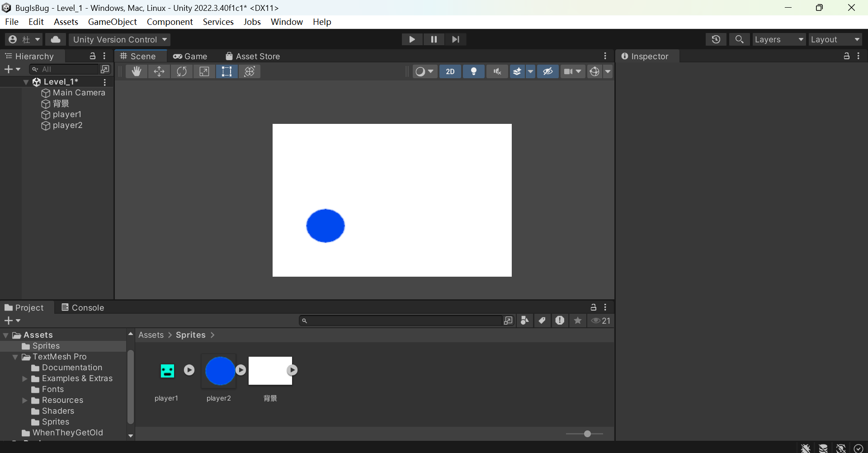Toggle 2D scene view mode
The image size is (868, 453).
point(450,71)
